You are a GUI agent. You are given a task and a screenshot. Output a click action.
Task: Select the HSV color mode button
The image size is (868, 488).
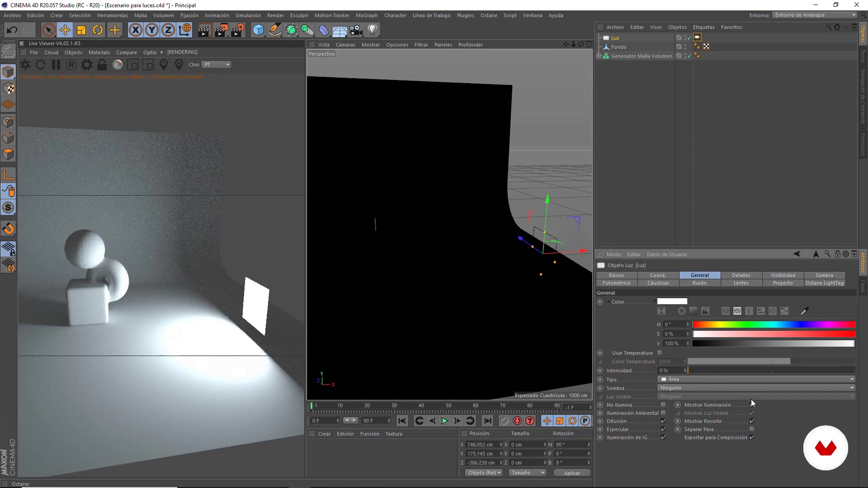(737, 311)
